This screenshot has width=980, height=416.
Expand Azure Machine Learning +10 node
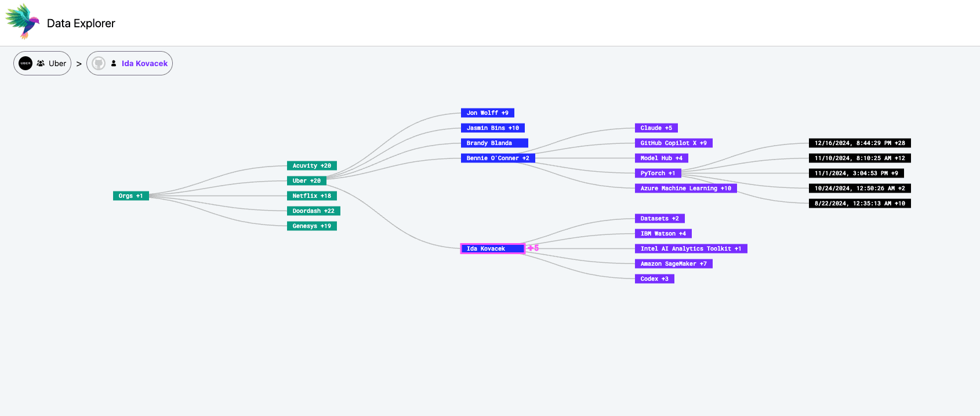click(686, 189)
